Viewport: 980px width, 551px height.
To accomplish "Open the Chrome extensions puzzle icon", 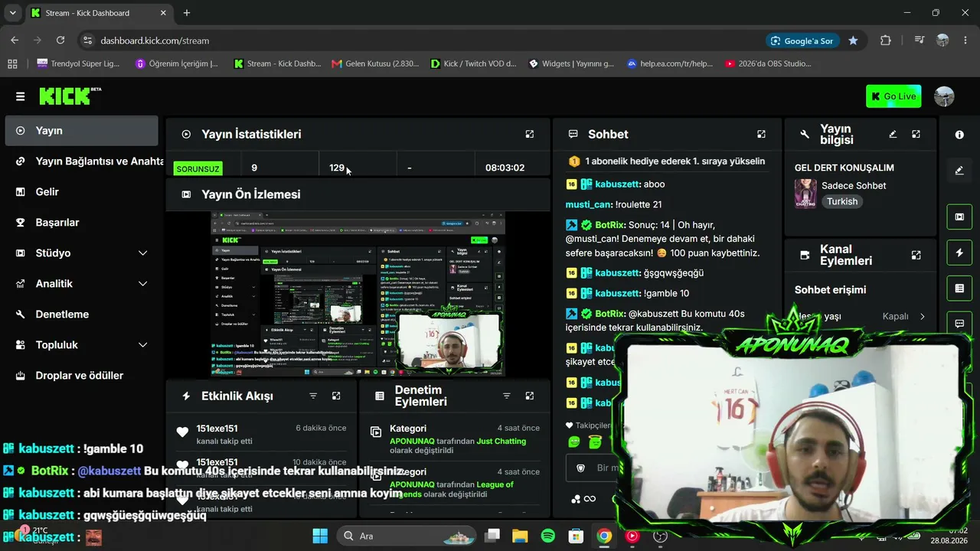I will click(x=886, y=41).
